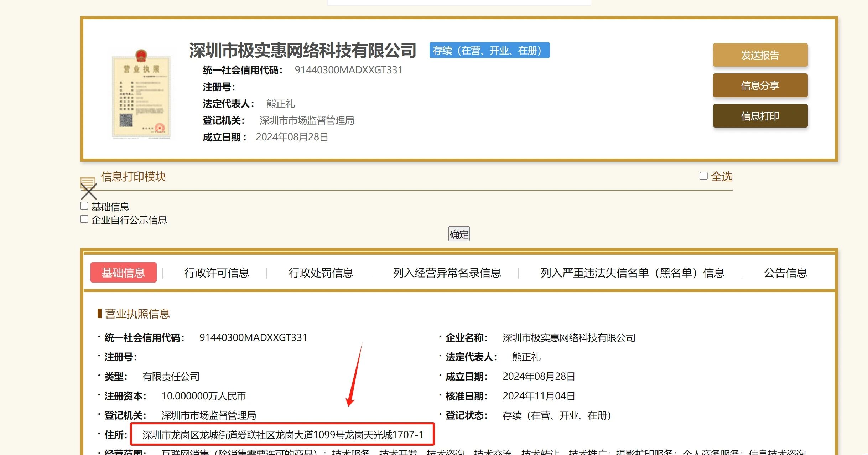
Task: Switch to the 行政许可信息 tab
Action: pyautogui.click(x=217, y=273)
